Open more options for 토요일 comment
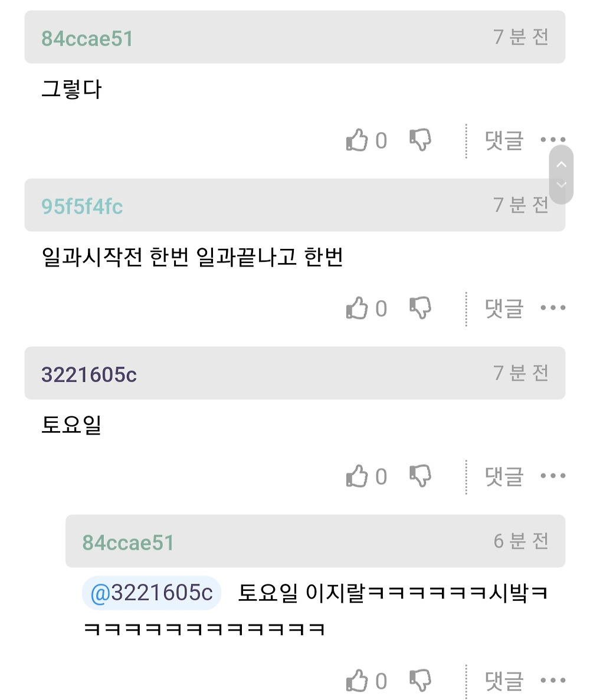Viewport: 590px width, 700px height. (x=553, y=476)
